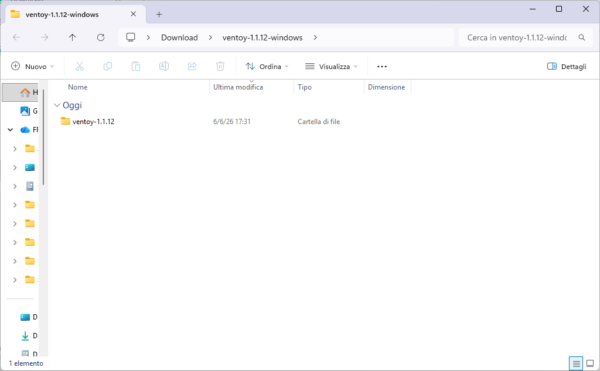Open the Ordina sort dropdown
Image resolution: width=600 pixels, height=371 pixels.
click(x=267, y=67)
